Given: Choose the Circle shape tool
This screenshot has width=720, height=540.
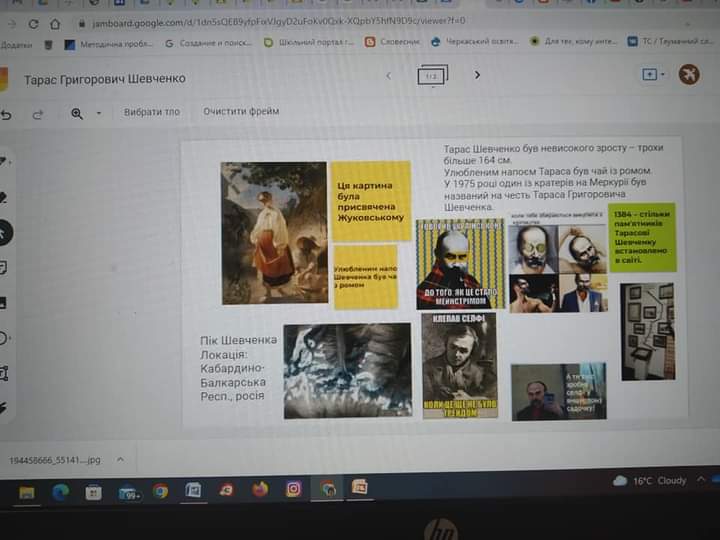Looking at the screenshot, I should click(4, 337).
